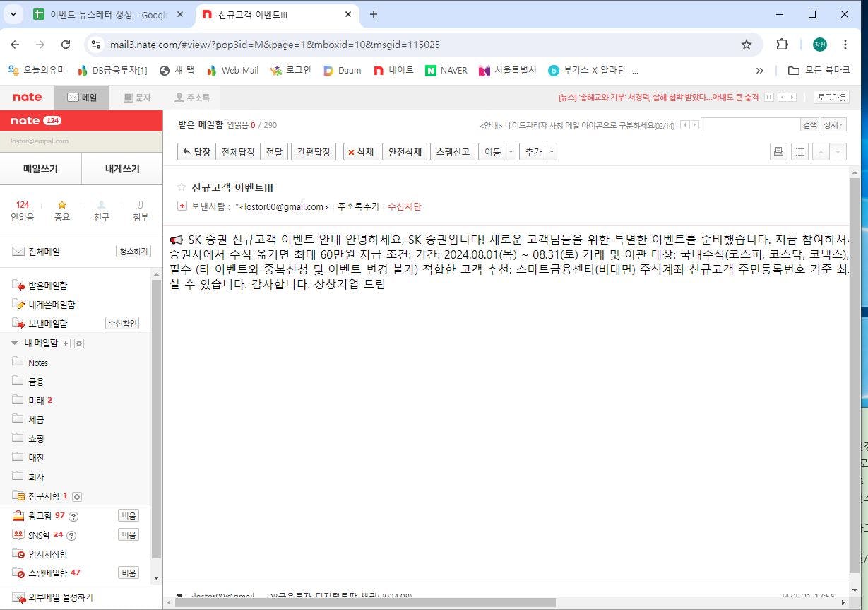868x610 pixels.
Task: Filter mail from friends (친구)
Action: click(102, 211)
